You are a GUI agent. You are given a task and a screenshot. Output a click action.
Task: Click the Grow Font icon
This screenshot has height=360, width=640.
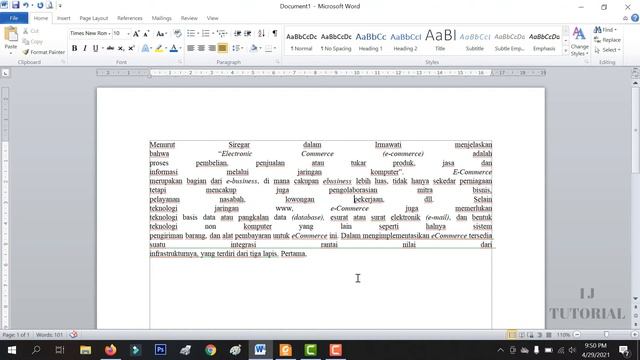(x=136, y=33)
